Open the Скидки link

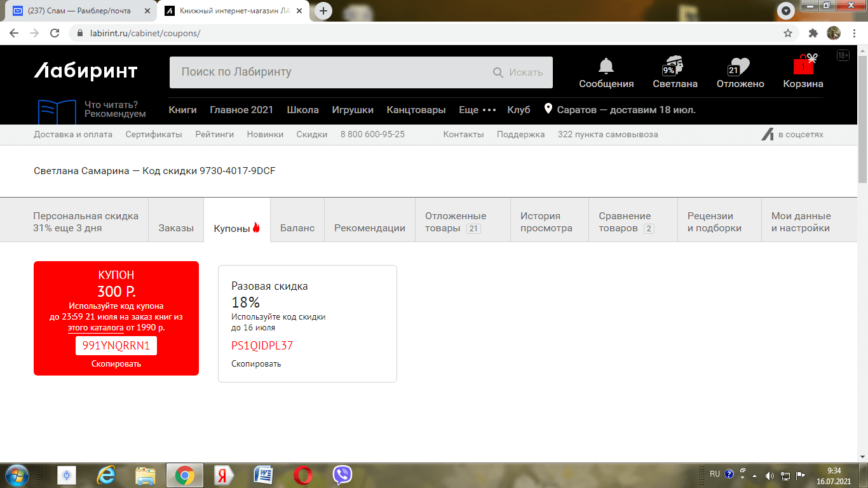(312, 134)
